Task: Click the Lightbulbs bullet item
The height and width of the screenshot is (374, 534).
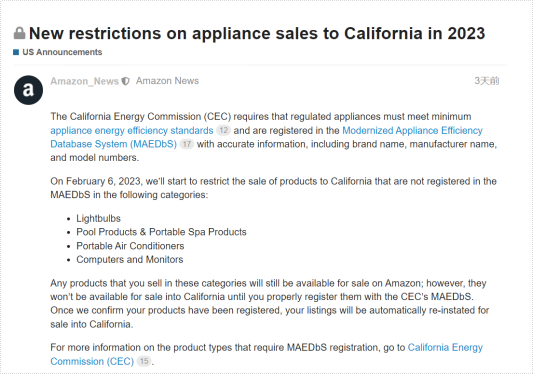Action: 98,218
